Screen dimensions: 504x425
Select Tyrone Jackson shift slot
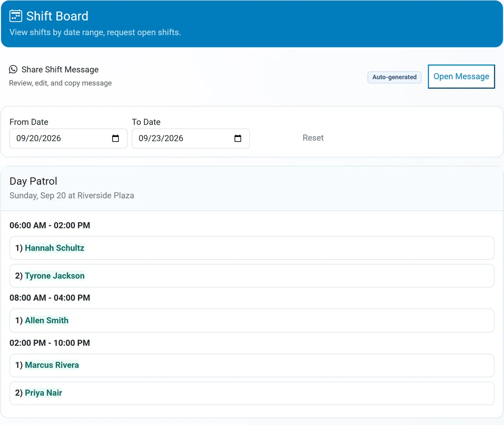coord(252,276)
